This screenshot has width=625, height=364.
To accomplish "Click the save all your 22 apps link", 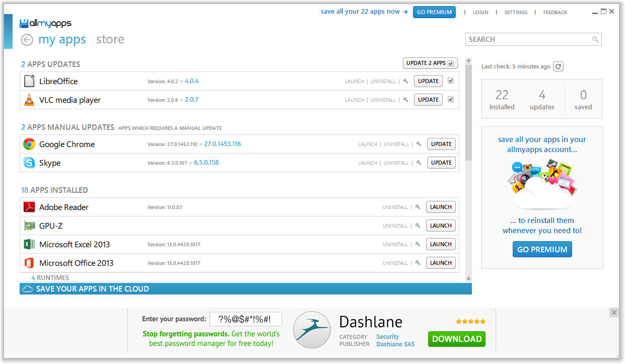I will pyautogui.click(x=364, y=12).
